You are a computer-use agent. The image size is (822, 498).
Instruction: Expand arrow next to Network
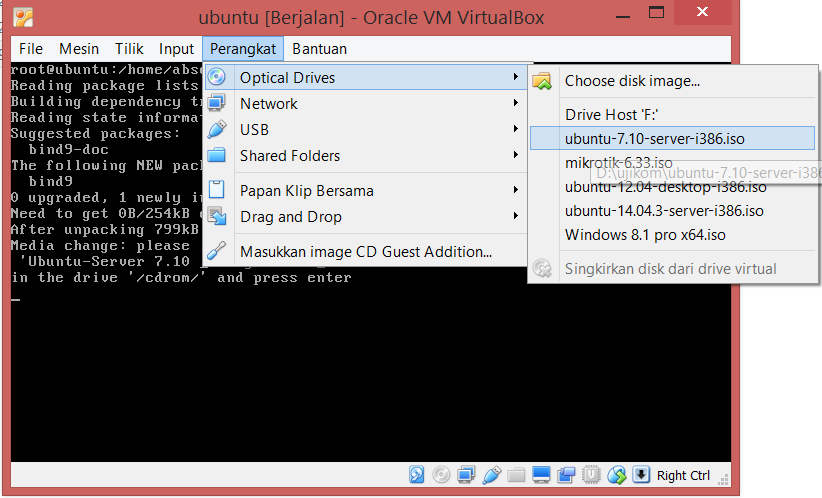click(x=516, y=103)
